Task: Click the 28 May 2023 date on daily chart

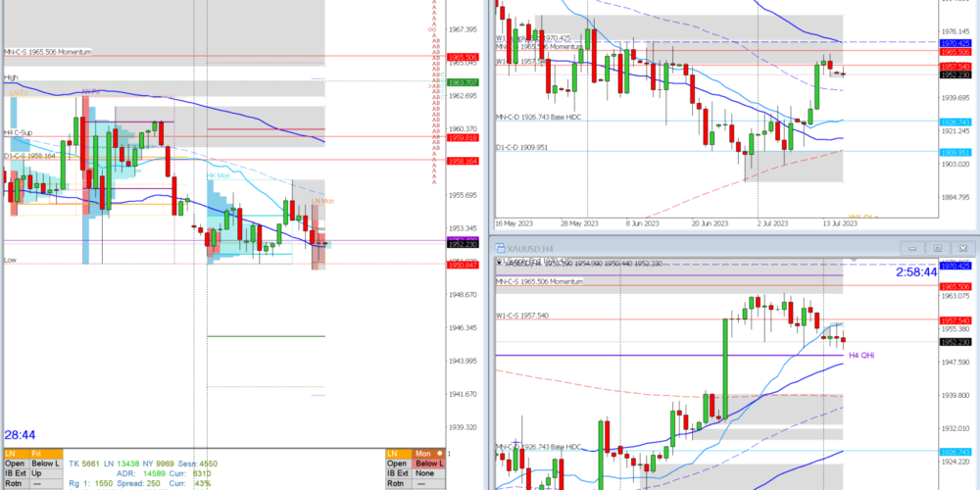Action: (x=578, y=222)
